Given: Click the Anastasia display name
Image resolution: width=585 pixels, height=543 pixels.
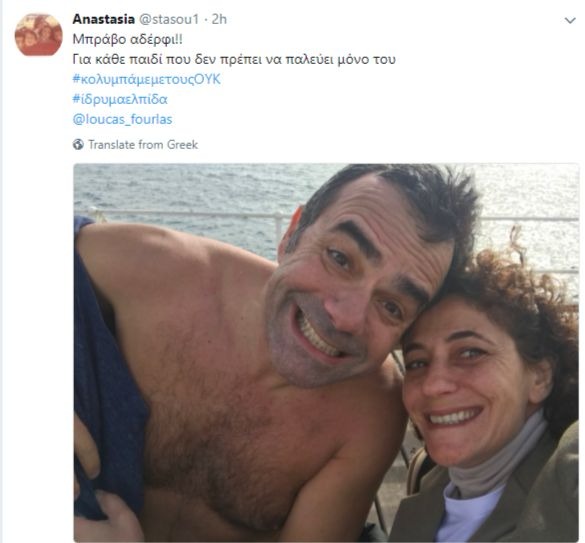Looking at the screenshot, I should [x=103, y=19].
